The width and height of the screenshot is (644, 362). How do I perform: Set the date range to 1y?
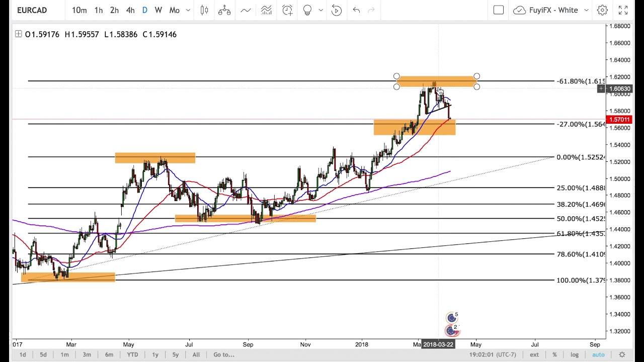pos(155,354)
